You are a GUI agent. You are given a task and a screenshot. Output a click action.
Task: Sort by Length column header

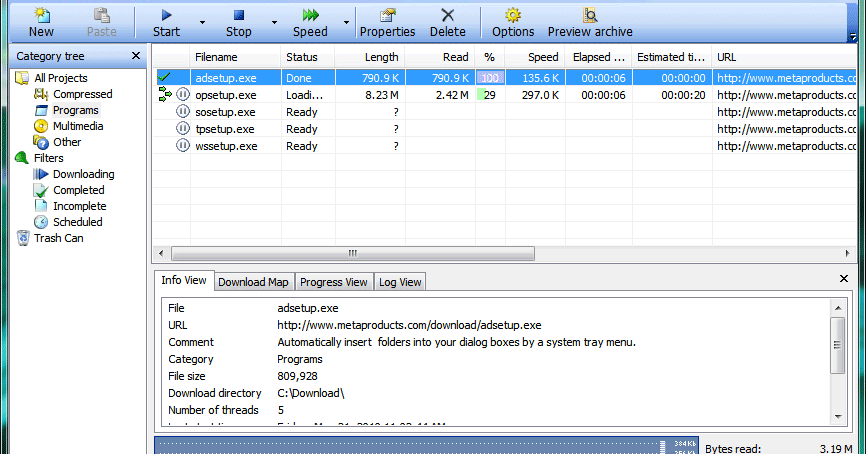point(370,57)
